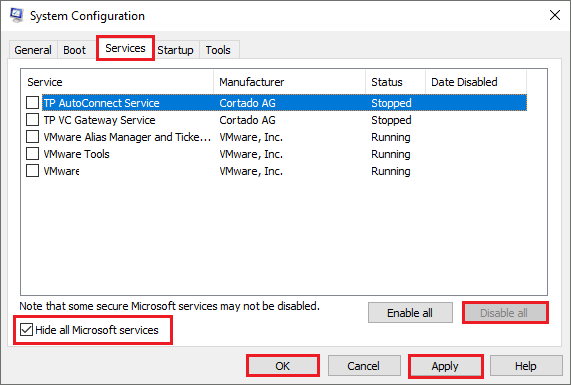Click Running status of VMware Tools
This screenshot has height=385, width=571.
pos(391,154)
